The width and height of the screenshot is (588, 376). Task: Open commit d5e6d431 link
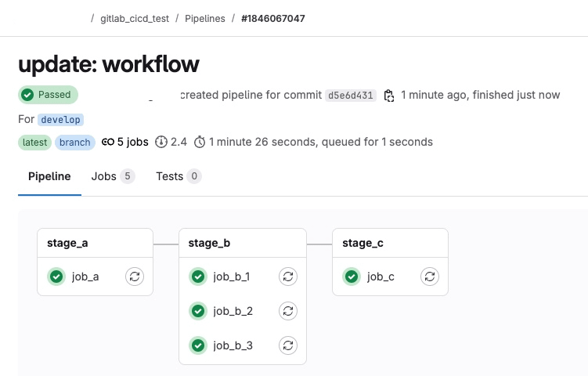tap(351, 96)
